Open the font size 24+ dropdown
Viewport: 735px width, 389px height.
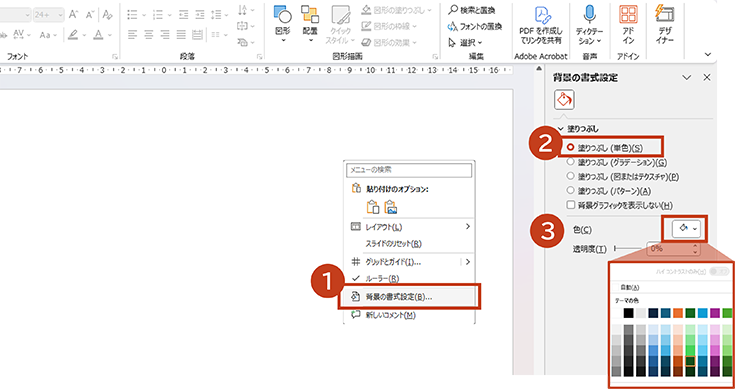(x=60, y=15)
